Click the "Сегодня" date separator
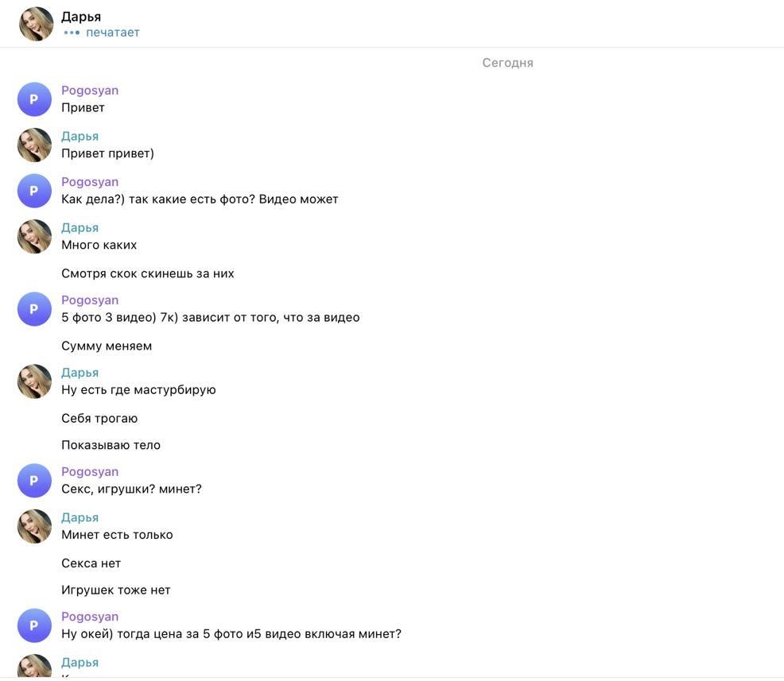This screenshot has width=784, height=681. (x=507, y=63)
